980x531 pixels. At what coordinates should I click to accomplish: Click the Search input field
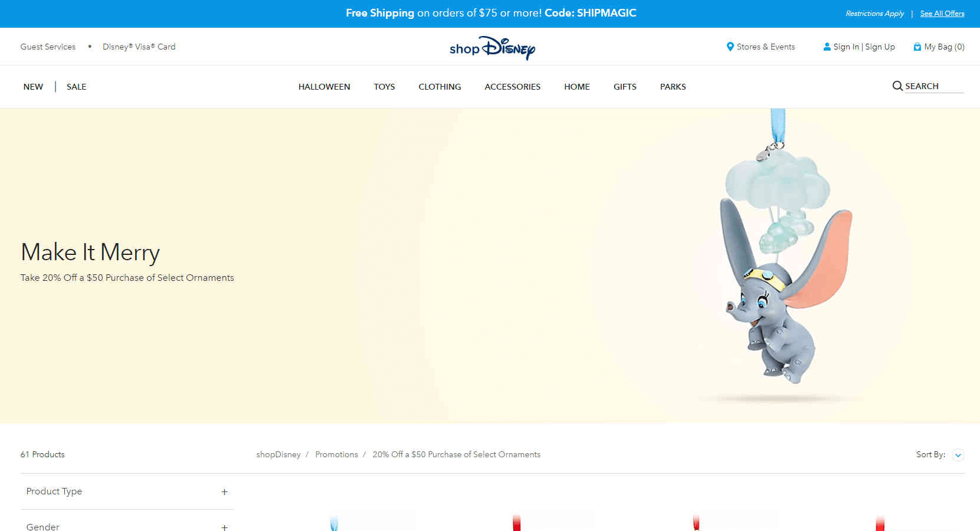(934, 86)
